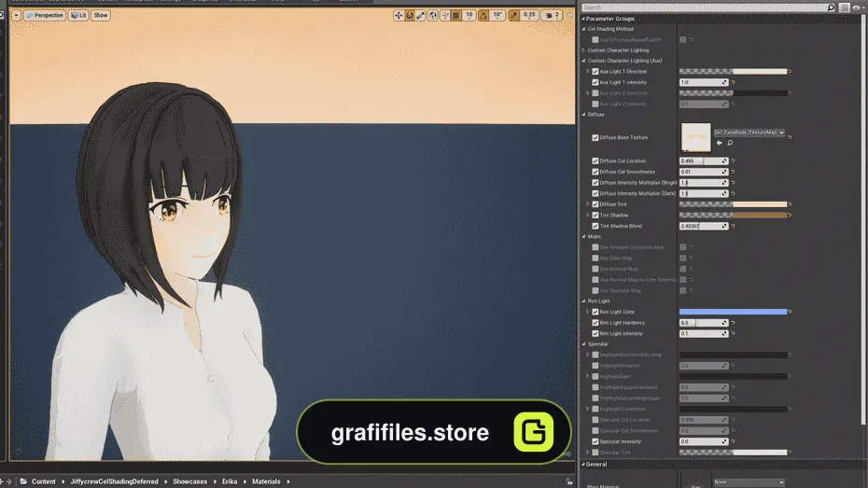
Task: Open grid snap value 10 dropdown
Action: 469,16
